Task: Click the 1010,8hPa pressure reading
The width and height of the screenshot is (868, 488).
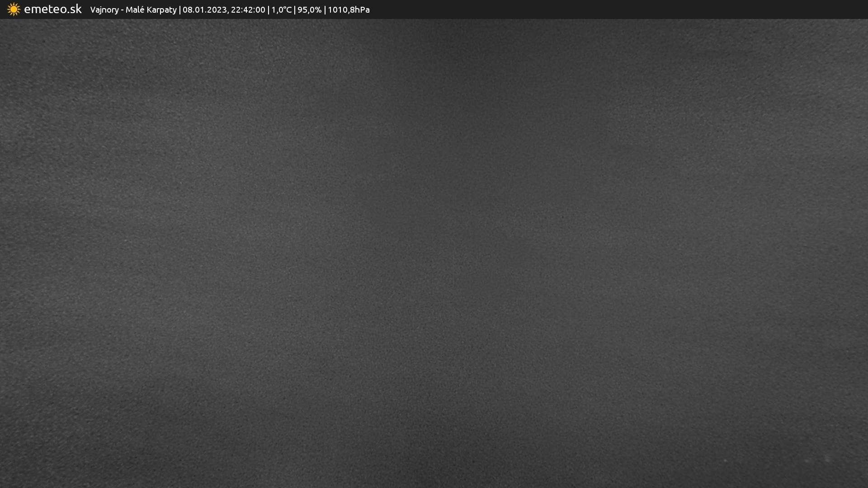Action: (349, 10)
